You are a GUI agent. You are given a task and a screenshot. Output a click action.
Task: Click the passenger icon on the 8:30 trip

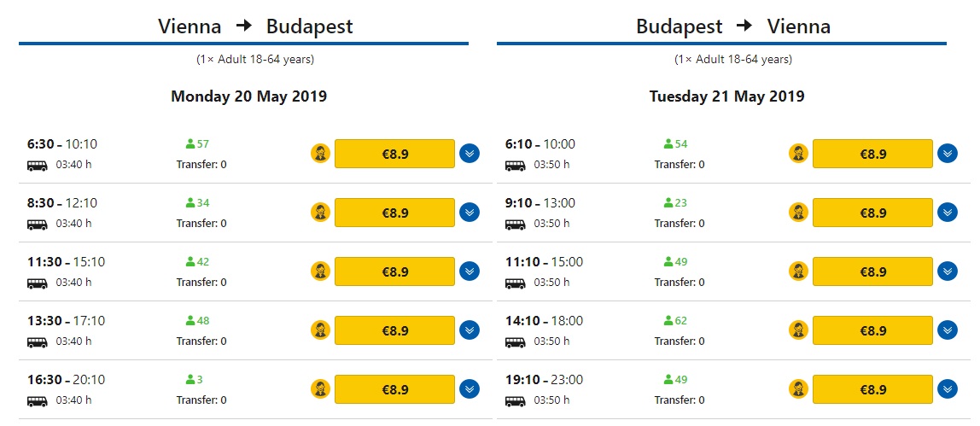point(320,213)
